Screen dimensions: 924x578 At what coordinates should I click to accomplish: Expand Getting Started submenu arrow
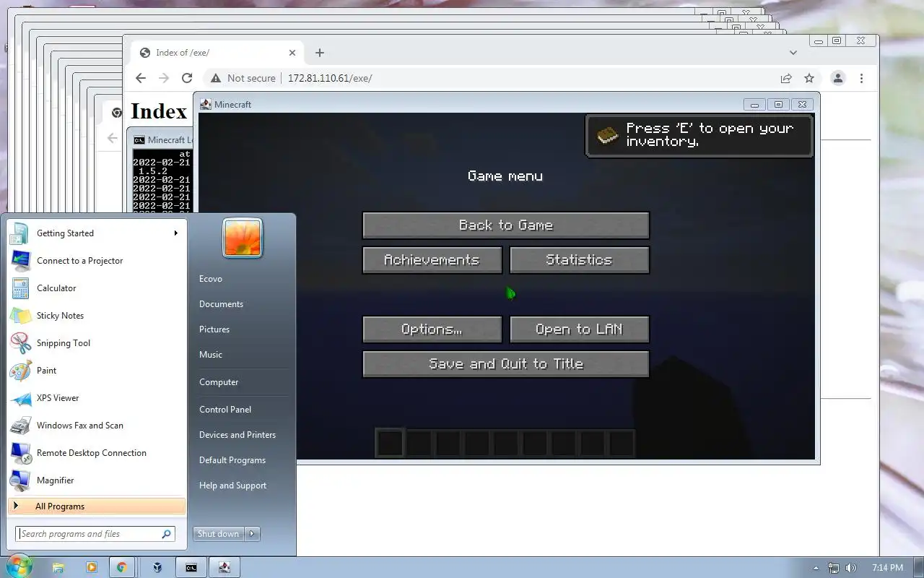(175, 233)
